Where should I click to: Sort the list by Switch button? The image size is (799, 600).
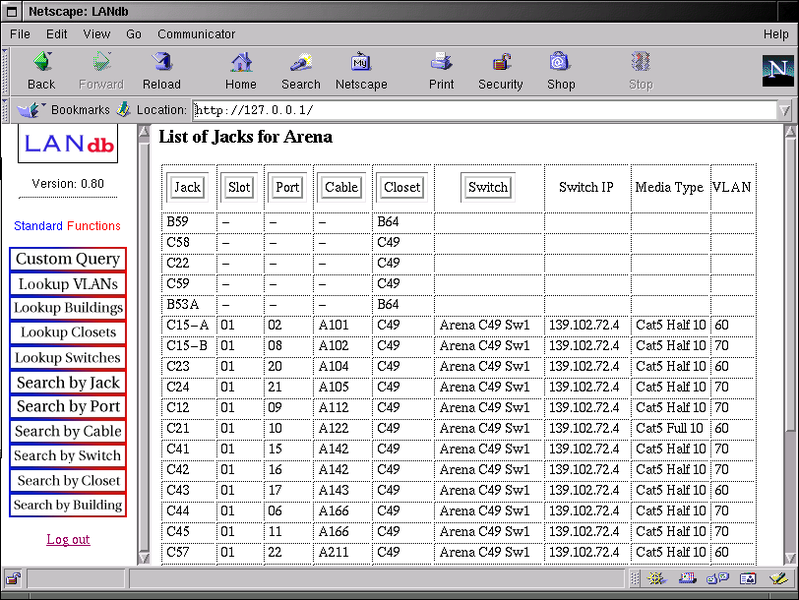coord(488,188)
